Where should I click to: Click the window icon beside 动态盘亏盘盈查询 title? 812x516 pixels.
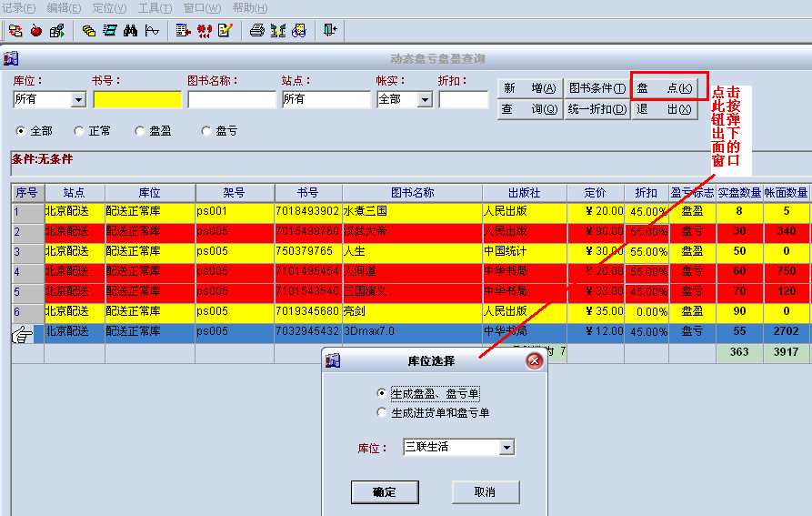tap(11, 58)
